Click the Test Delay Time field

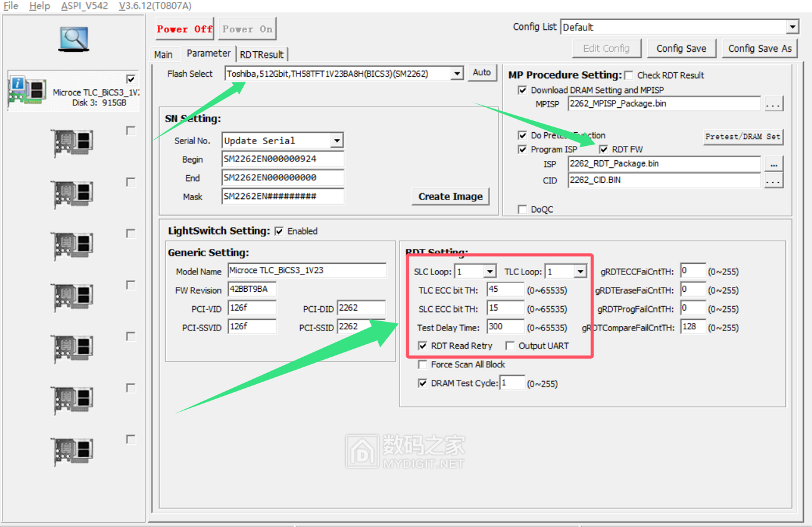coord(506,327)
